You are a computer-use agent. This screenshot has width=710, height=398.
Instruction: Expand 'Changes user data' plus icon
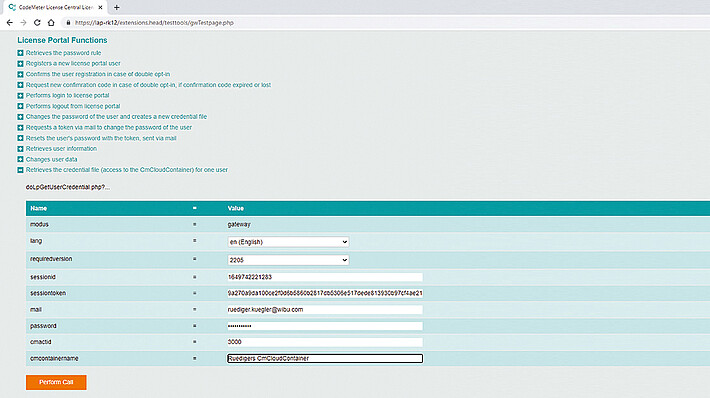pyautogui.click(x=20, y=159)
